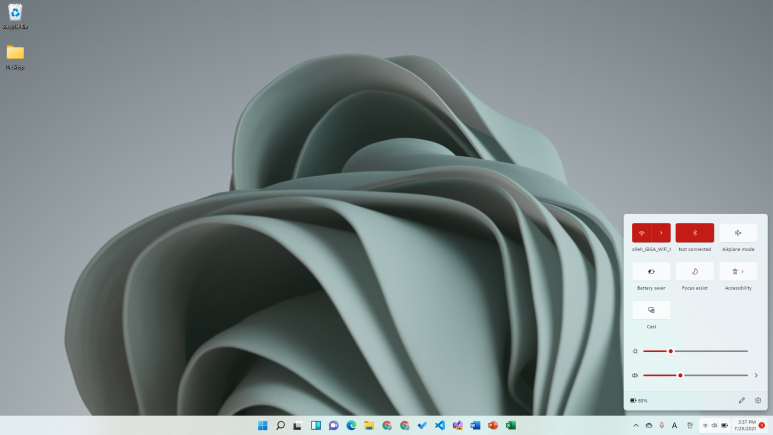The width and height of the screenshot is (773, 435).
Task: Click the 'Not connected' Bluetooth label
Action: [x=695, y=250]
